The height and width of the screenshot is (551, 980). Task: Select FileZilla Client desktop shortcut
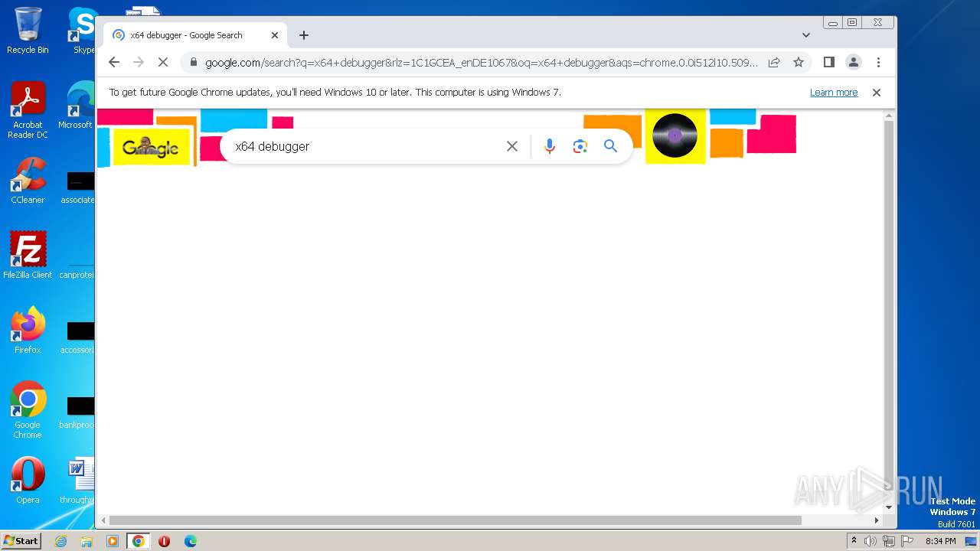click(28, 256)
